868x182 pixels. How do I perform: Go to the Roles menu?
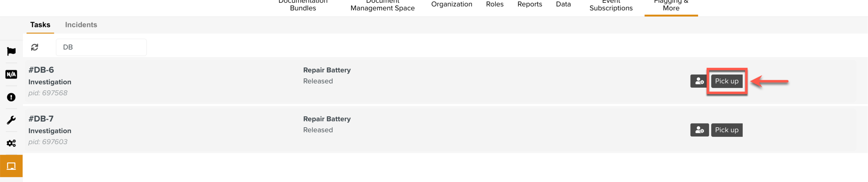coord(494,4)
